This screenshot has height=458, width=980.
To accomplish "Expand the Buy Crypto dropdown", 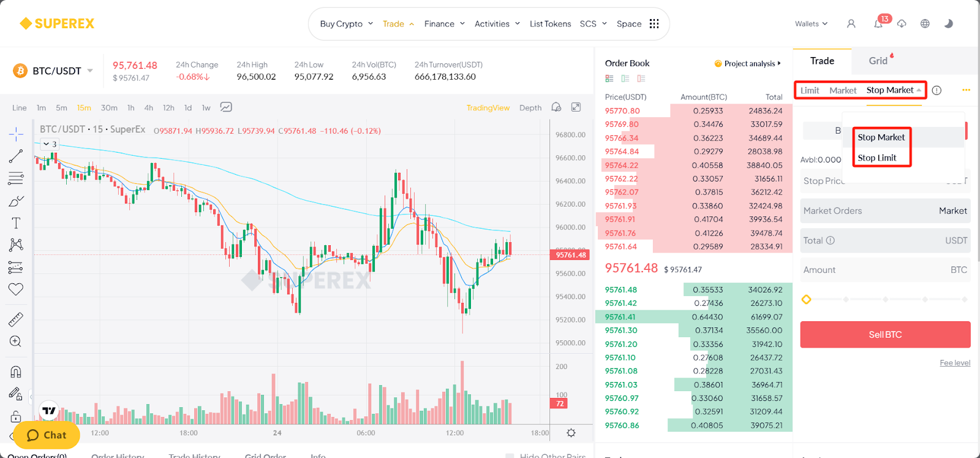I will tap(347, 24).
